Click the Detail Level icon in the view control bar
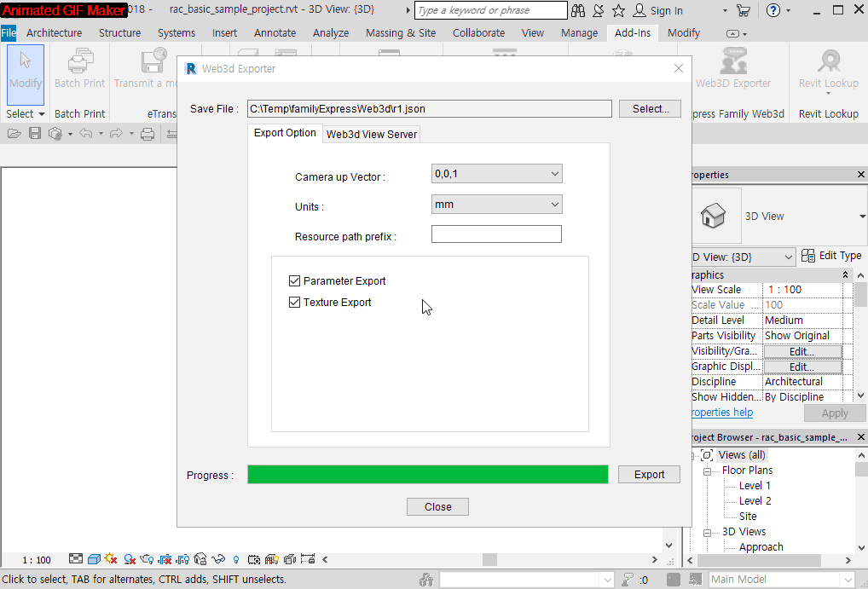868x589 pixels. 76,559
